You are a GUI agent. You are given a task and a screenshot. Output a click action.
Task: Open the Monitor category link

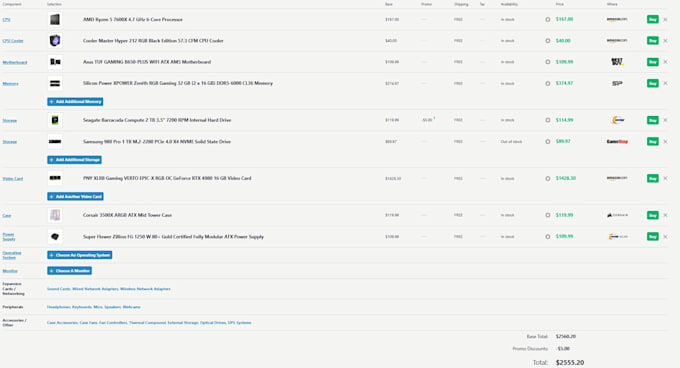pyautogui.click(x=10, y=271)
